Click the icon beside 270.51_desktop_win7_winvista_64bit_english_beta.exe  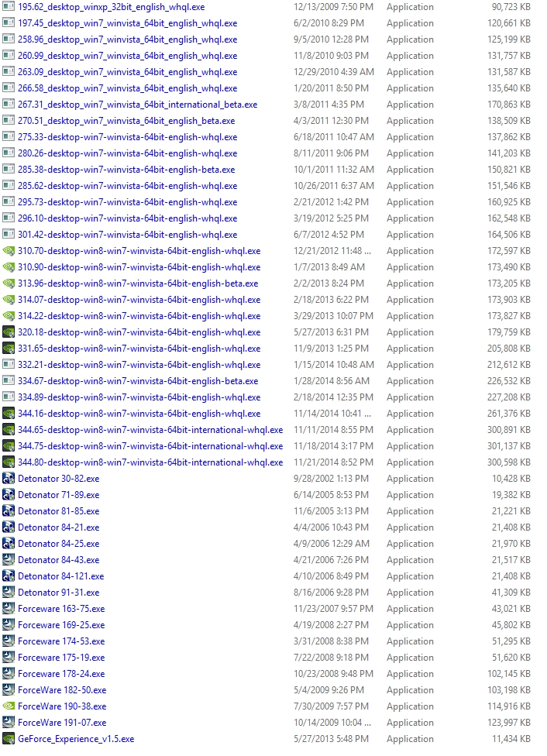pos(9,121)
